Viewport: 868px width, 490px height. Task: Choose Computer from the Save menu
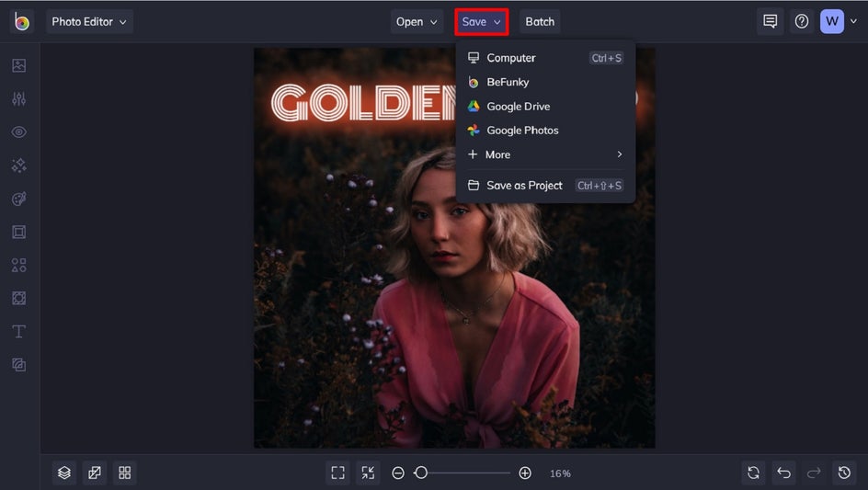pyautogui.click(x=511, y=58)
